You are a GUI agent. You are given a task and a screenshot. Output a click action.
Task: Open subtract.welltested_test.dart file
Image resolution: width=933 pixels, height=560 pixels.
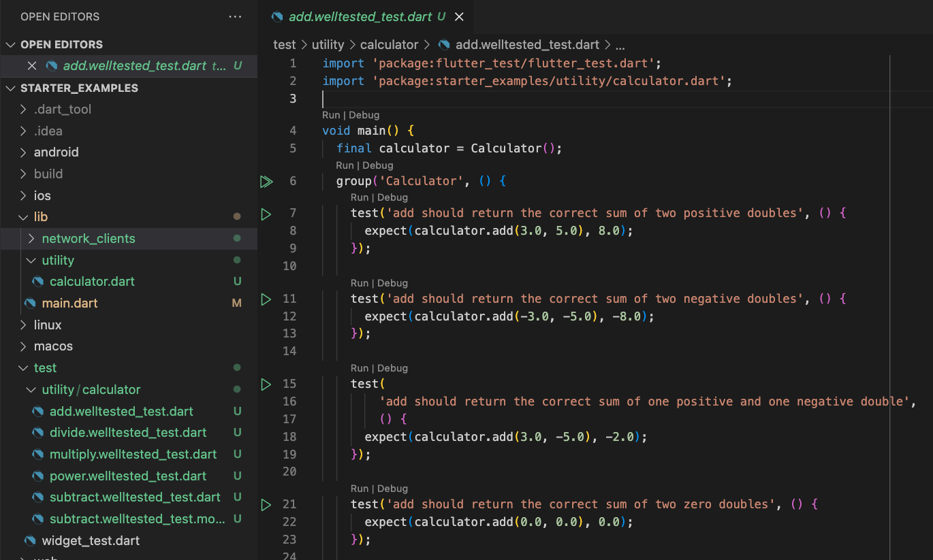[135, 497]
